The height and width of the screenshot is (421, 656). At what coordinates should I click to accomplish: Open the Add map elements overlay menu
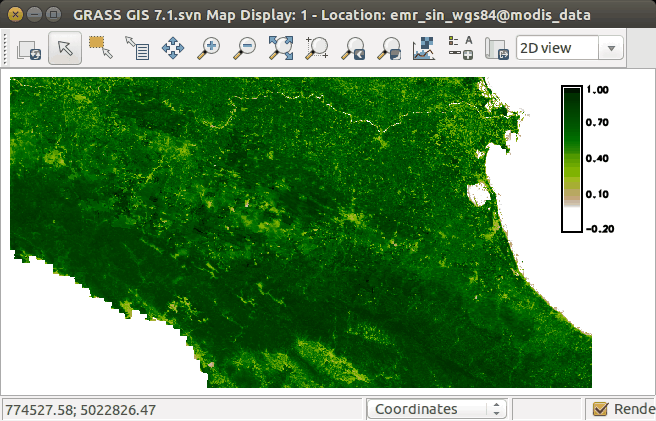click(x=460, y=48)
